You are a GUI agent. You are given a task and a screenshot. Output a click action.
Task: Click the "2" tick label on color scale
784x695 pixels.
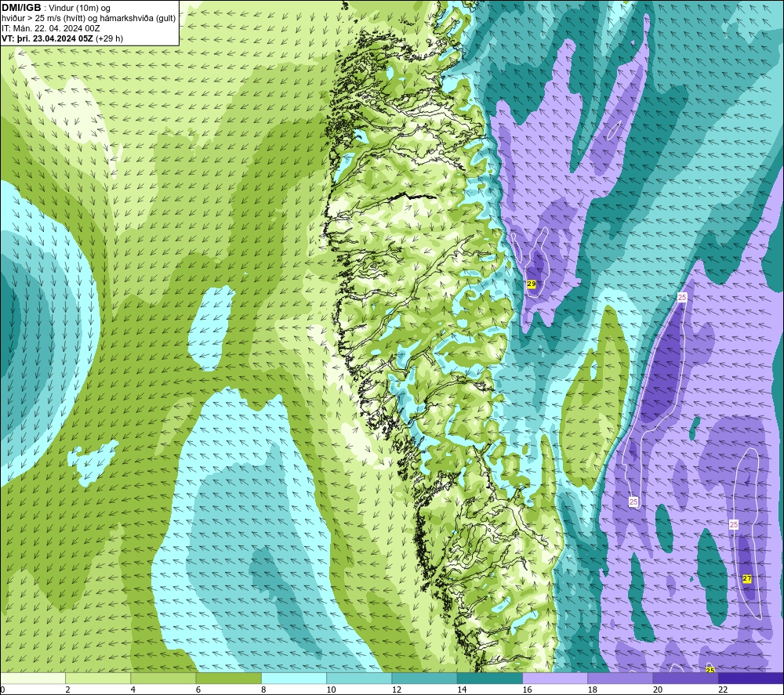tap(67, 690)
